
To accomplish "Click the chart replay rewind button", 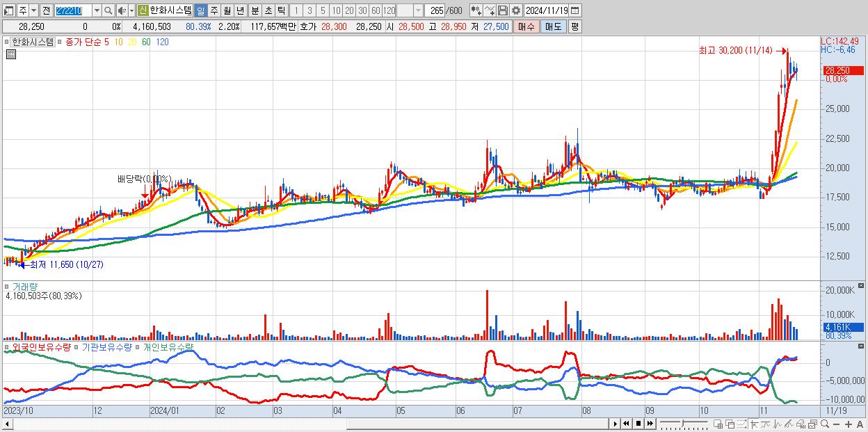I will coord(627,424).
